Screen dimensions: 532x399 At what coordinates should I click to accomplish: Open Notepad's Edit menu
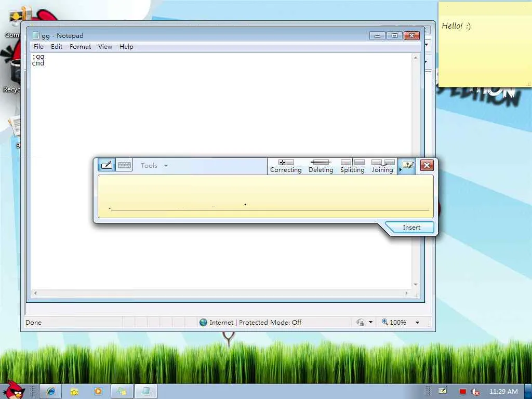(x=56, y=46)
